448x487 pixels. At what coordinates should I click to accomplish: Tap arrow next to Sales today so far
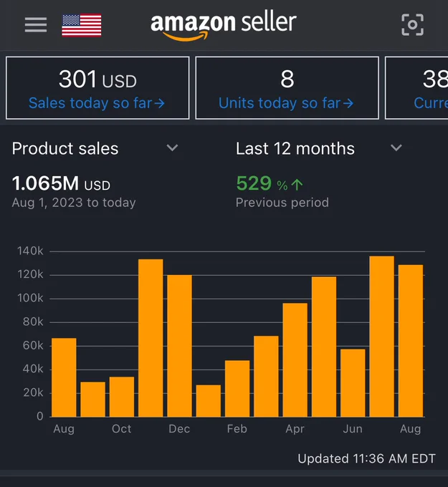[x=160, y=103]
